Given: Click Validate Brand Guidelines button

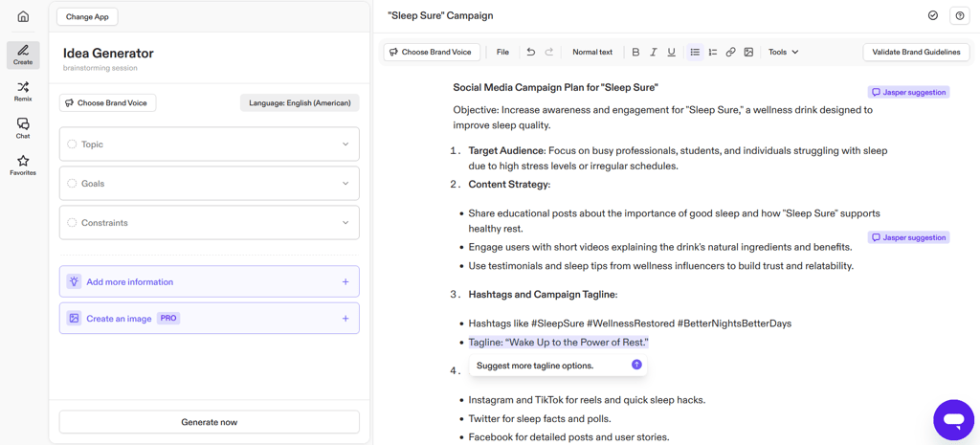Looking at the screenshot, I should pos(916,53).
